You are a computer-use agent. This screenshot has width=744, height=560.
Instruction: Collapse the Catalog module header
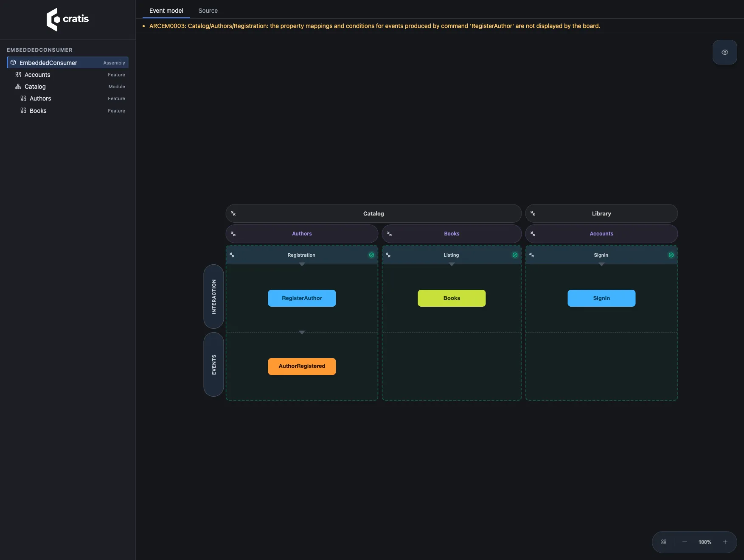[233, 213]
